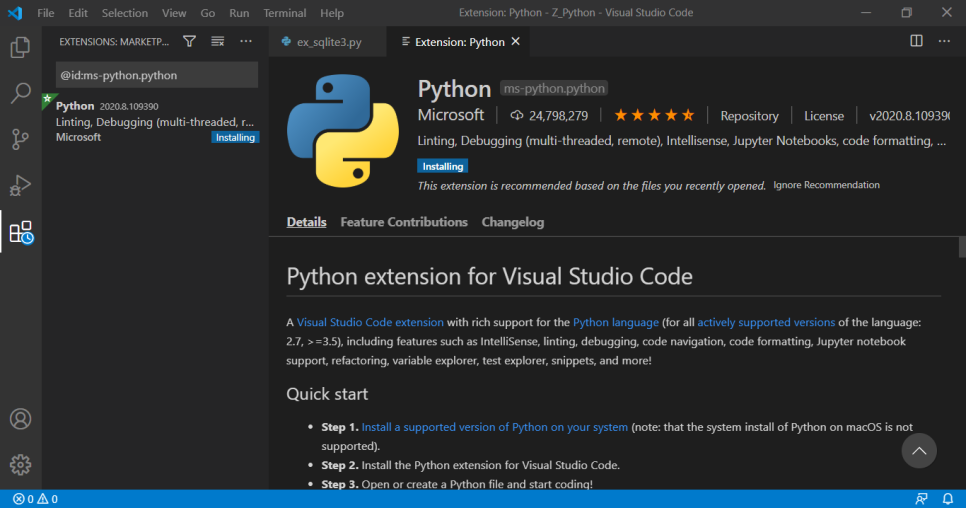Close the Extension: Python tab
This screenshot has height=508, width=966.
(516, 41)
